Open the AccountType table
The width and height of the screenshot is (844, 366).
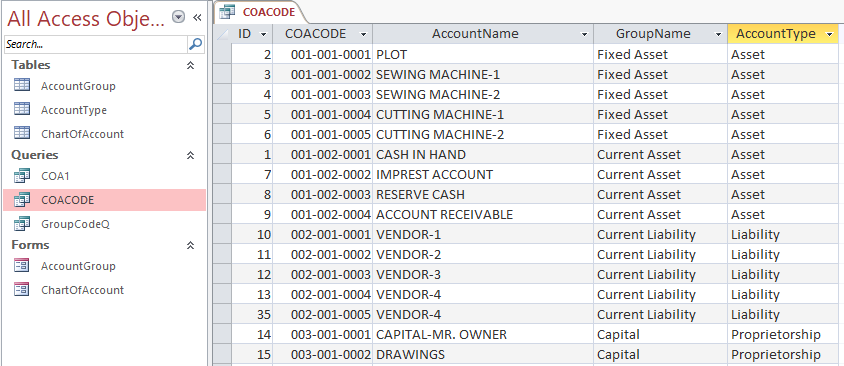coord(74,110)
